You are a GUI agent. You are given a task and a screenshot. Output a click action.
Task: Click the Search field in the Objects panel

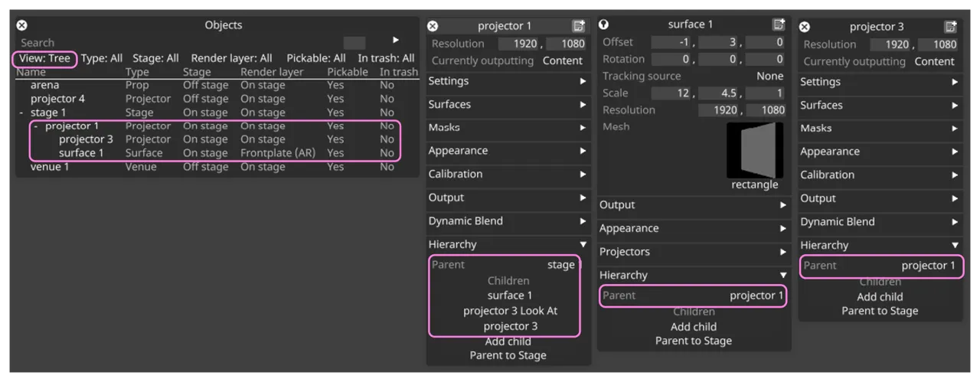click(x=180, y=43)
